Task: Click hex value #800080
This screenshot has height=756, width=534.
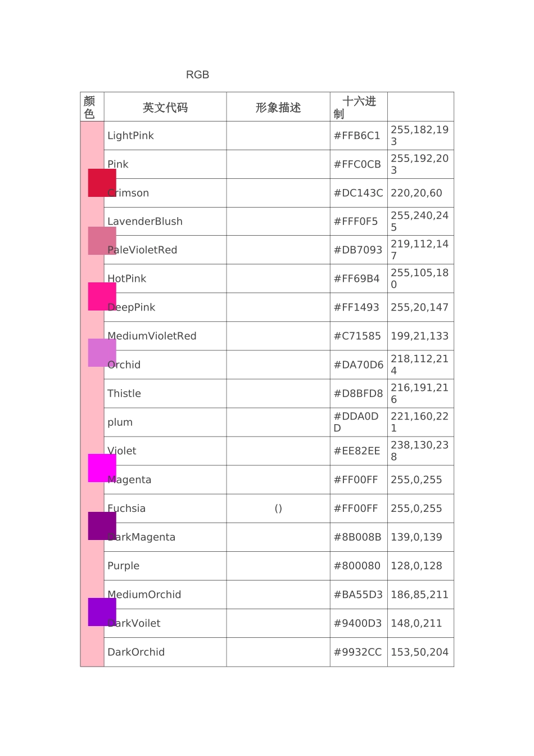Action: 357,566
